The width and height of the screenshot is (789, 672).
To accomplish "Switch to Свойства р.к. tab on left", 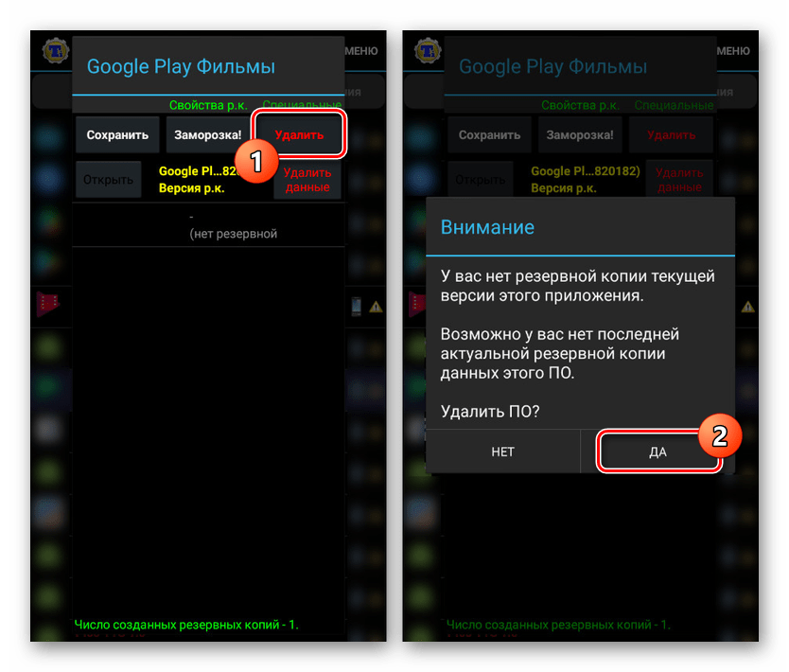I will pyautogui.click(x=208, y=105).
